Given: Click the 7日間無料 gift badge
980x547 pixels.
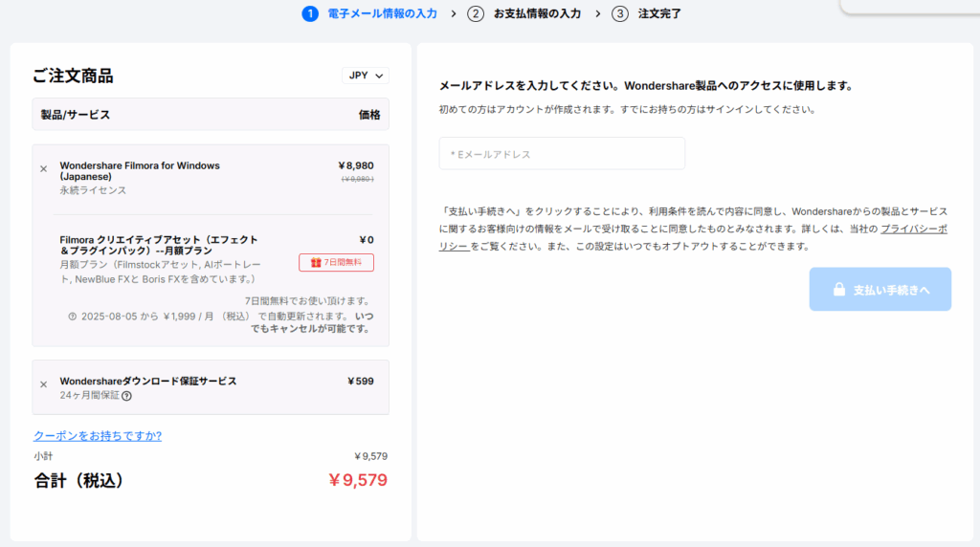Looking at the screenshot, I should coord(336,262).
